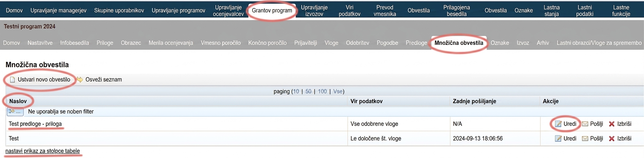Image resolution: width=644 pixels, height=158 pixels.
Task: Click Uredi for the notification sent 2024-09-13
Action: tap(570, 139)
